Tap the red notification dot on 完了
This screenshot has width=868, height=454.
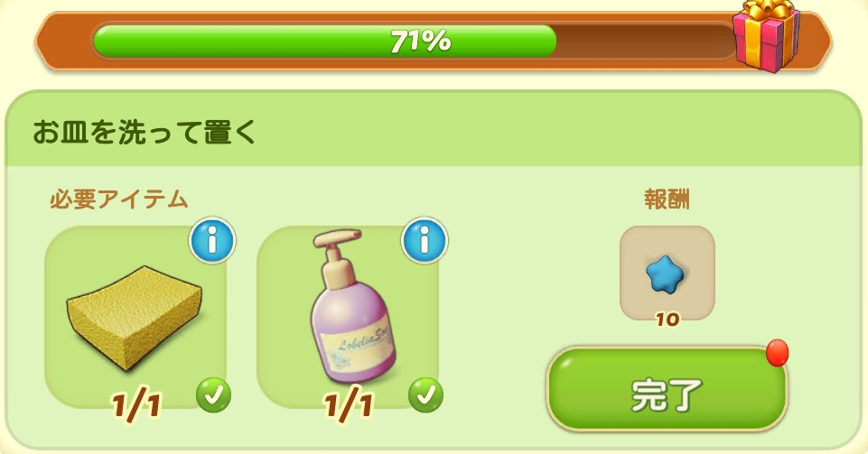click(x=777, y=353)
